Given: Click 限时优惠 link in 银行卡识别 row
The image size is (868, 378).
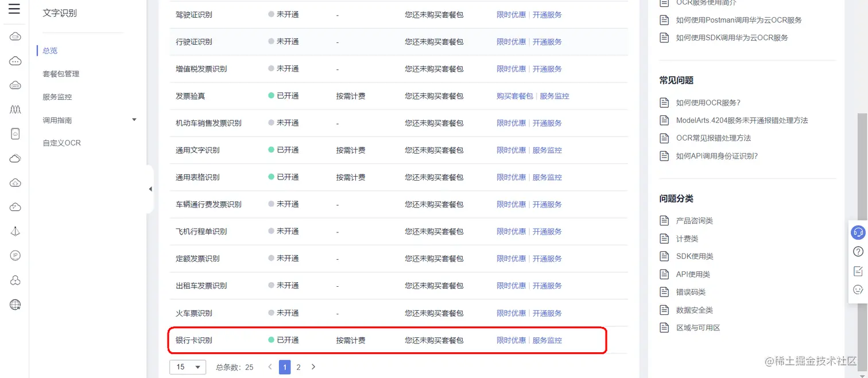Looking at the screenshot, I should click(x=511, y=340).
